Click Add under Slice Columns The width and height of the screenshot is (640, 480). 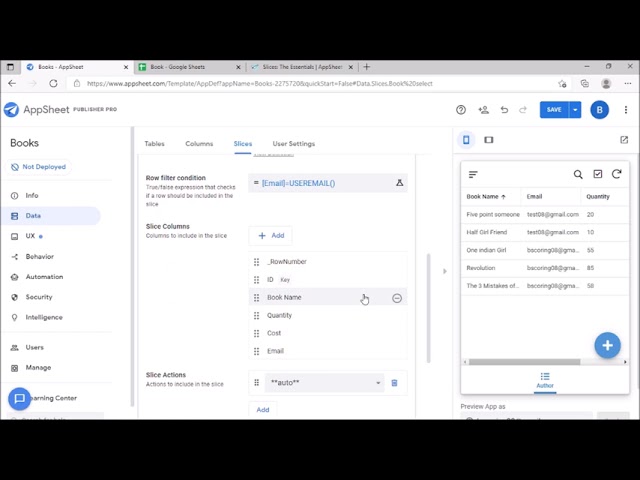coord(271,236)
